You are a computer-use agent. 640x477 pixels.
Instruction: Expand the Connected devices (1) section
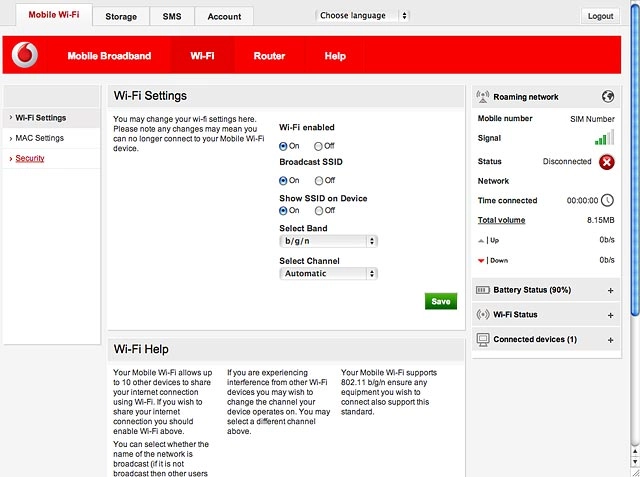[x=610, y=340]
